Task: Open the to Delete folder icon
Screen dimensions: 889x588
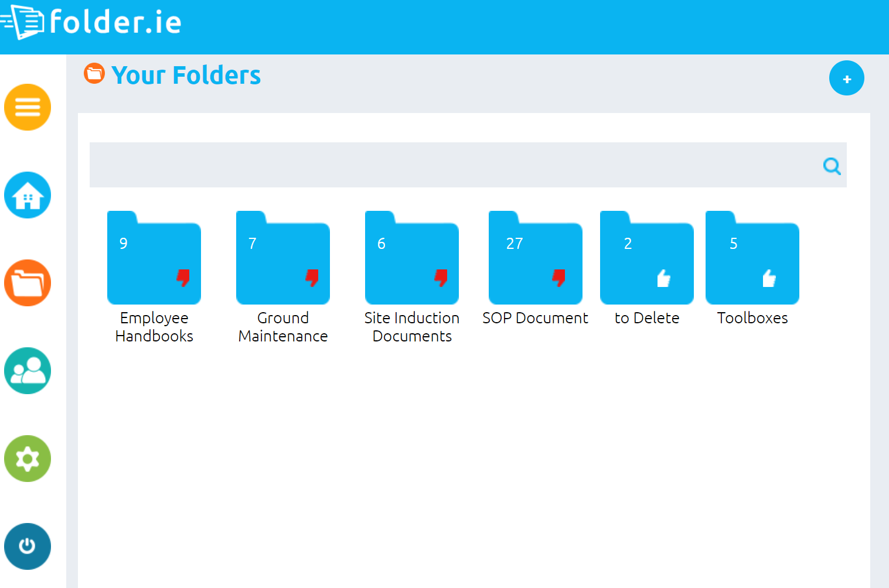Action: tap(647, 258)
